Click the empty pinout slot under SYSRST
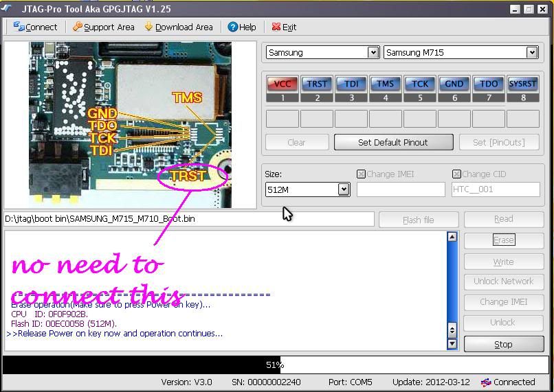The width and height of the screenshot is (554, 392). (x=523, y=119)
